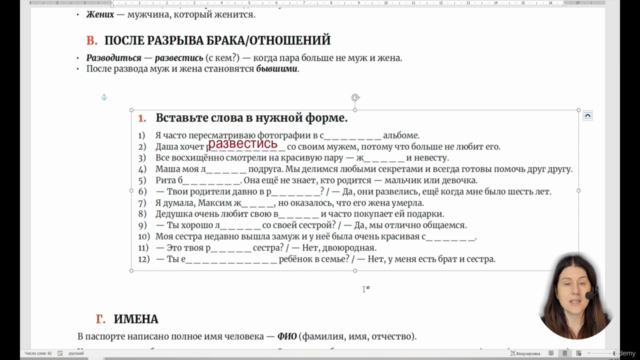Open the layout options button beside the text box
Viewport: 640px width, 360px height.
click(x=587, y=116)
